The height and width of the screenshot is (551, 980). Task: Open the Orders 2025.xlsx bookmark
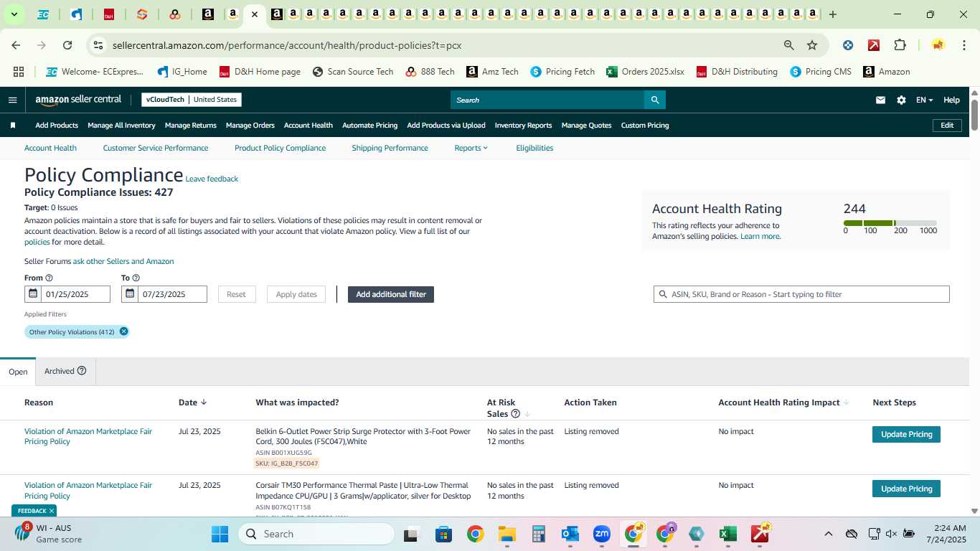645,72
